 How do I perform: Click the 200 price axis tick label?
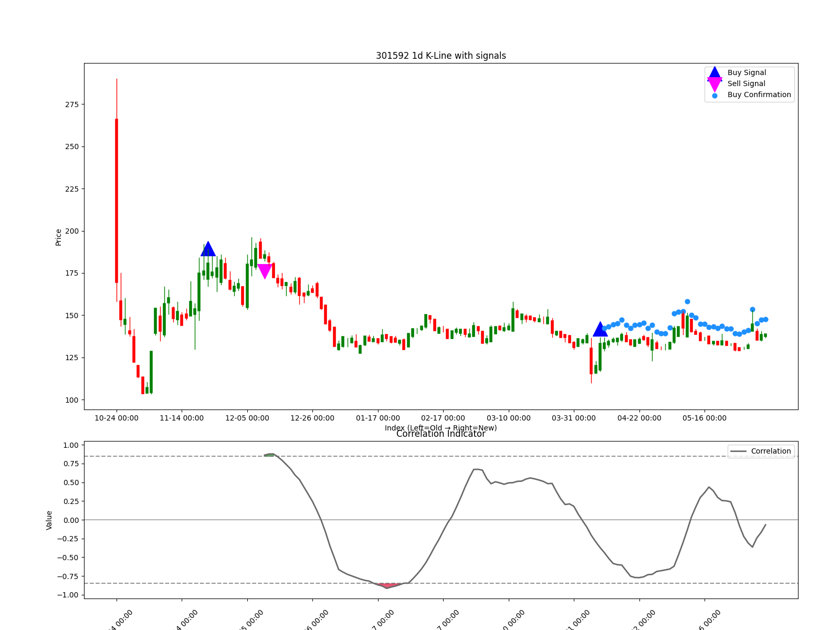[x=72, y=231]
